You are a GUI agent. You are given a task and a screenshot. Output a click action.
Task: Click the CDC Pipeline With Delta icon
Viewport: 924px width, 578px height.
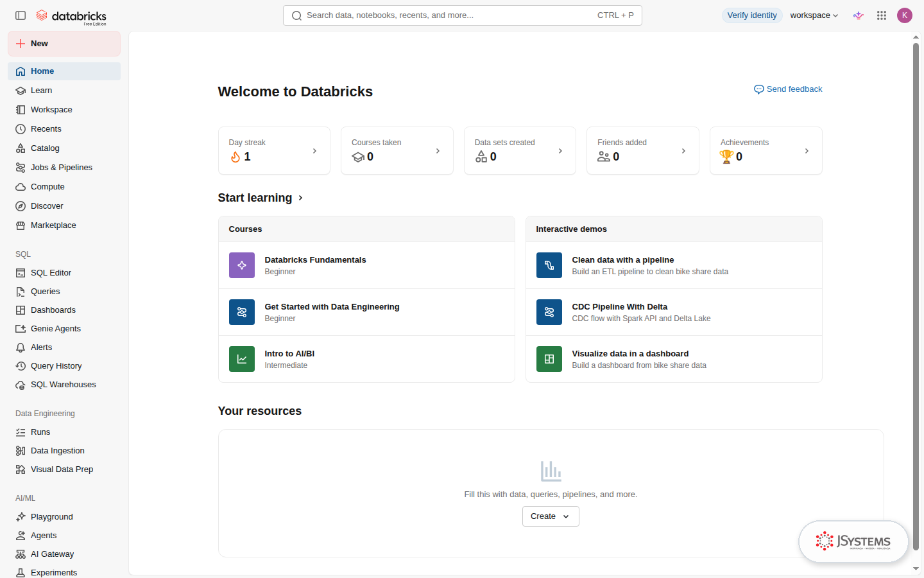tap(549, 312)
